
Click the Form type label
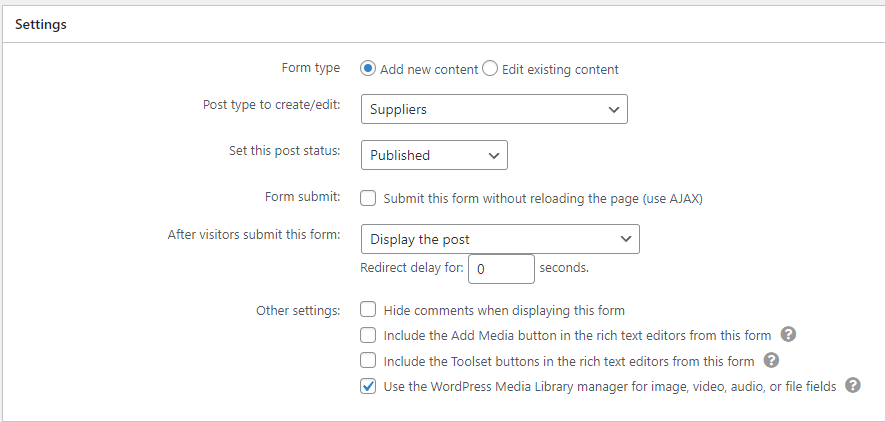tap(310, 68)
